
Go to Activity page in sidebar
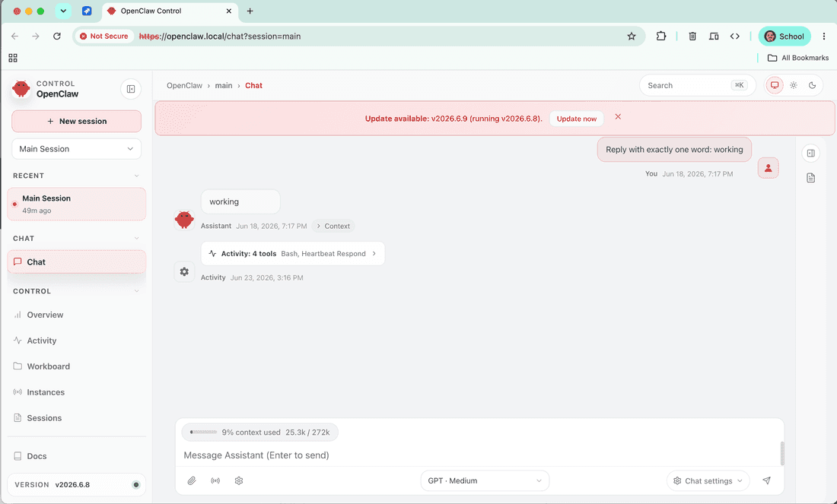pyautogui.click(x=76, y=341)
